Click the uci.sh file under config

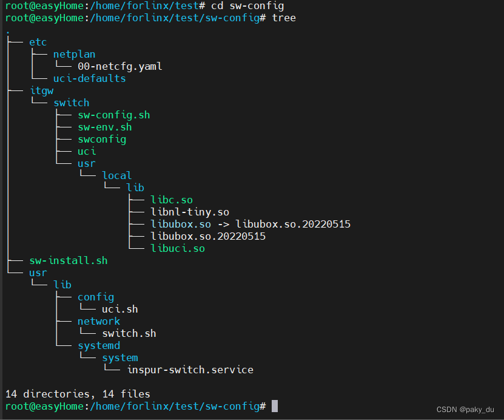(x=119, y=309)
